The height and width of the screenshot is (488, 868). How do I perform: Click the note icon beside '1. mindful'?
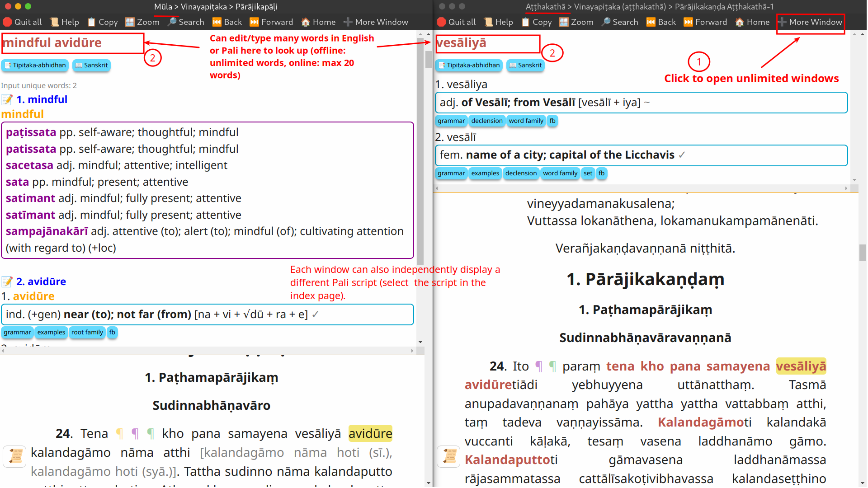pos(7,99)
